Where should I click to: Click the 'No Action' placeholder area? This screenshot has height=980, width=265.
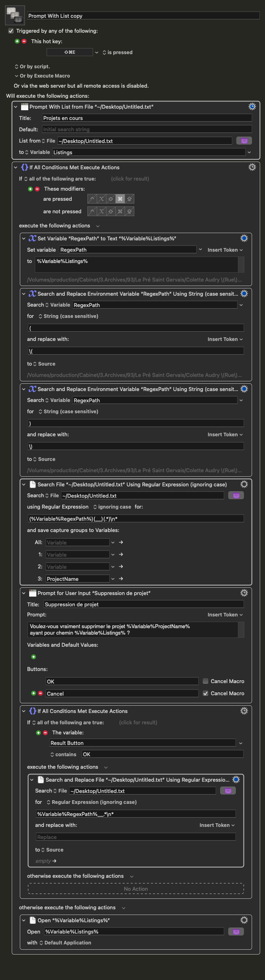[x=136, y=889]
